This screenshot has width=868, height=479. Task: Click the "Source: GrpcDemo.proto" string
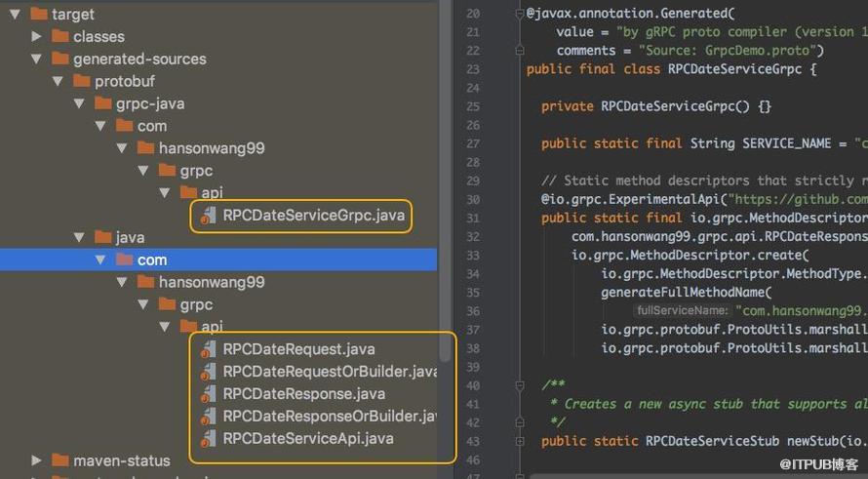coord(727,51)
